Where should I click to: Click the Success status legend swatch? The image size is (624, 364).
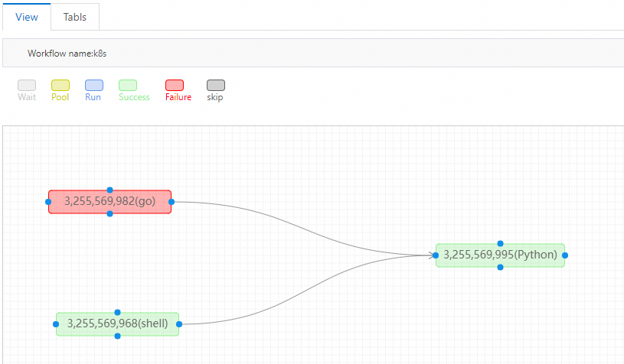coord(128,85)
